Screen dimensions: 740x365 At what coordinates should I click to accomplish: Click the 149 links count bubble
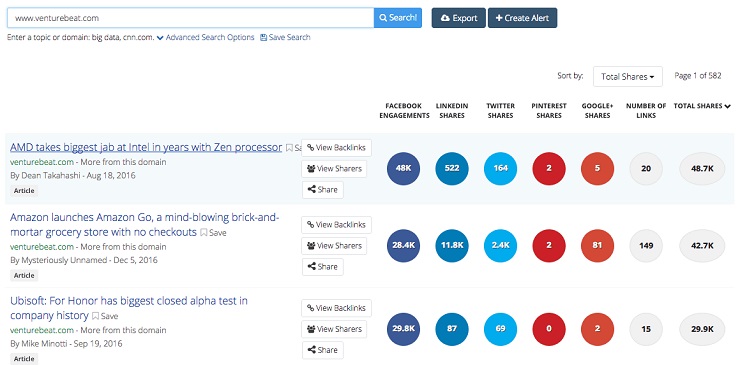[646, 246]
